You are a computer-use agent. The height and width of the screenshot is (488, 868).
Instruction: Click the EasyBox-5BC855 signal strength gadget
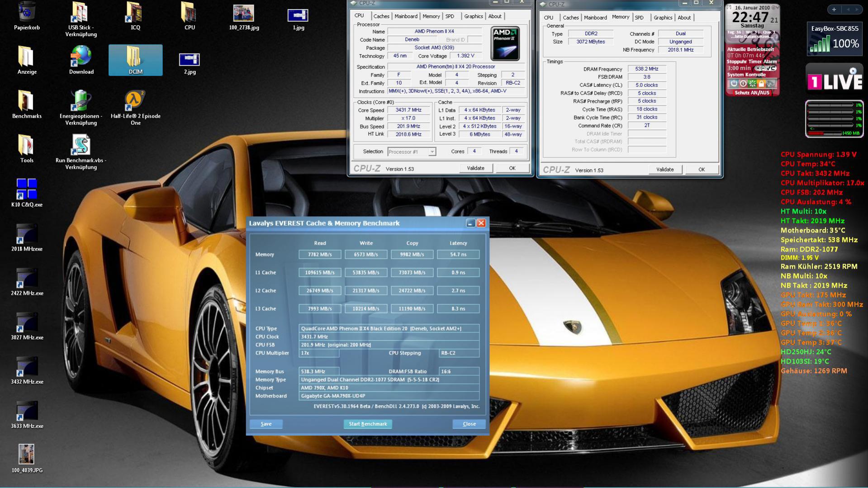[x=835, y=39]
